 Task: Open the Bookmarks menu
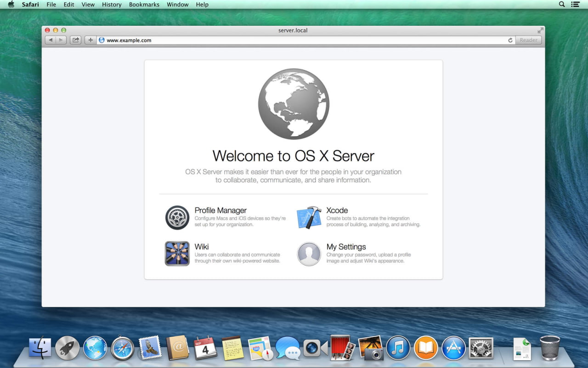point(144,5)
